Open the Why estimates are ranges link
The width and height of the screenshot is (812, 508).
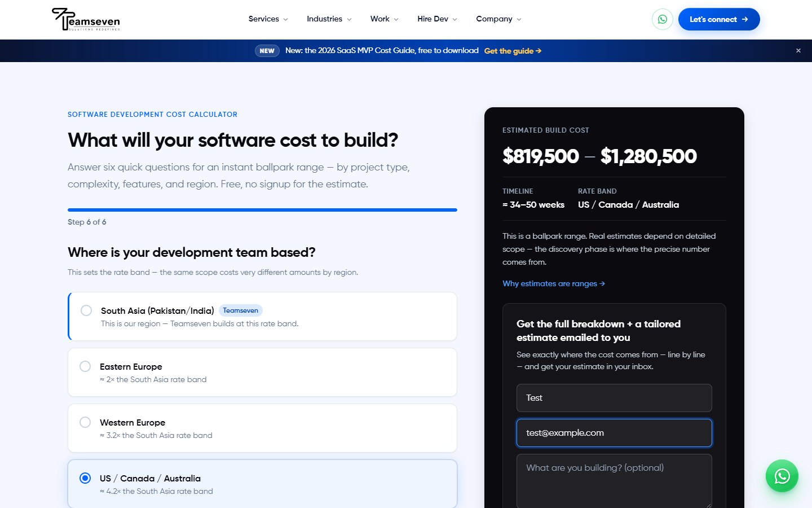(x=554, y=283)
